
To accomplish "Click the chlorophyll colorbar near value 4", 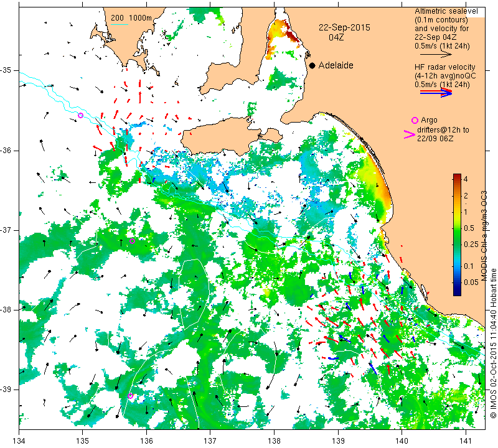I will [x=457, y=179].
